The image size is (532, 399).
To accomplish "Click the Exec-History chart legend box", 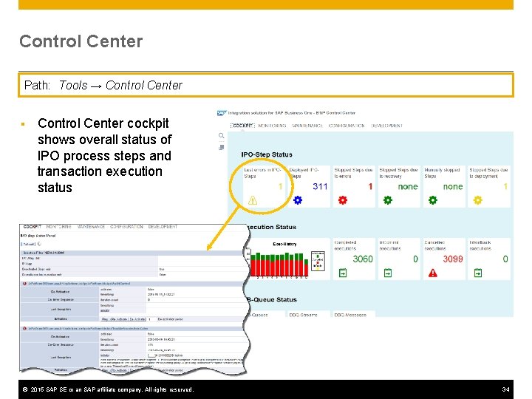I will pyautogui.click(x=318, y=261).
